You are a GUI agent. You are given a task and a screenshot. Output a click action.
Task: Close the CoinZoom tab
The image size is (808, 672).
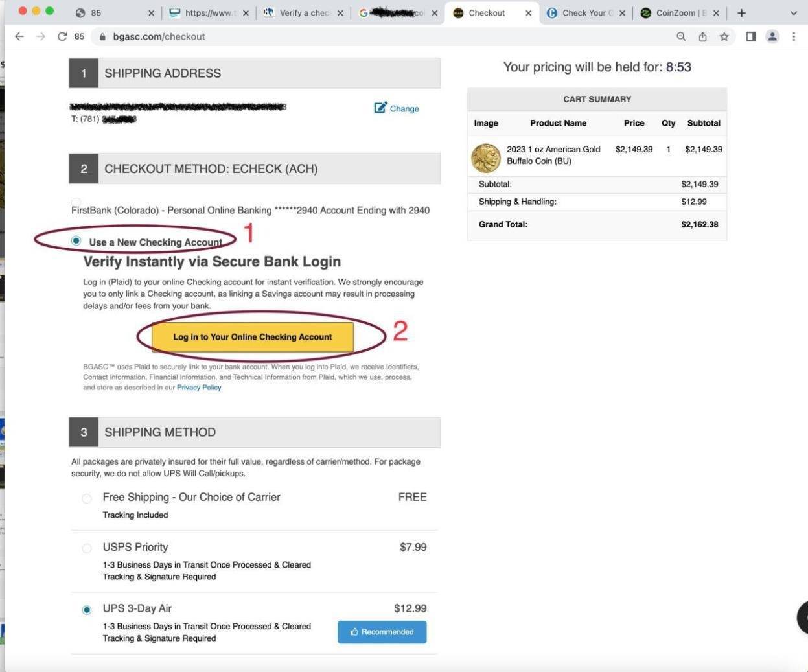[x=716, y=13]
